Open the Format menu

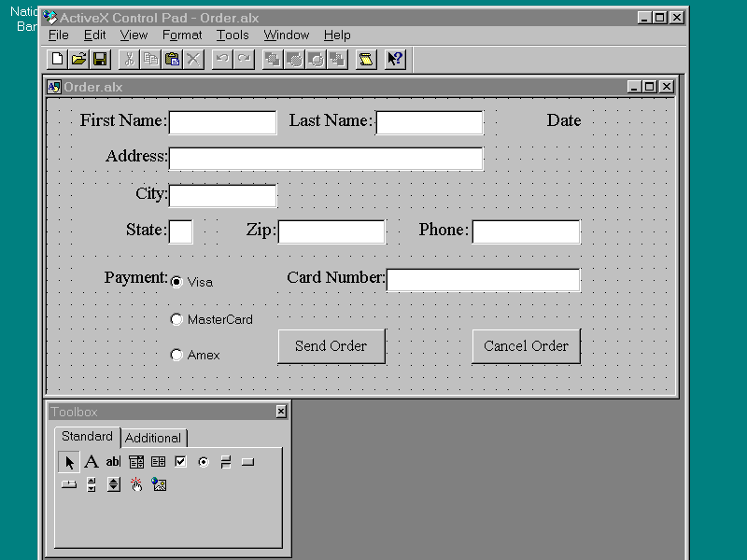point(182,35)
